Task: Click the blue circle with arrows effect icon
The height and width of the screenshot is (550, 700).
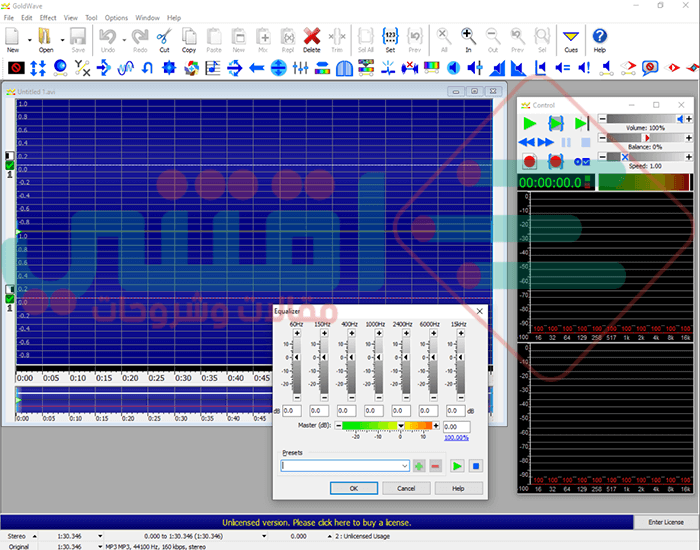Action: (278, 68)
